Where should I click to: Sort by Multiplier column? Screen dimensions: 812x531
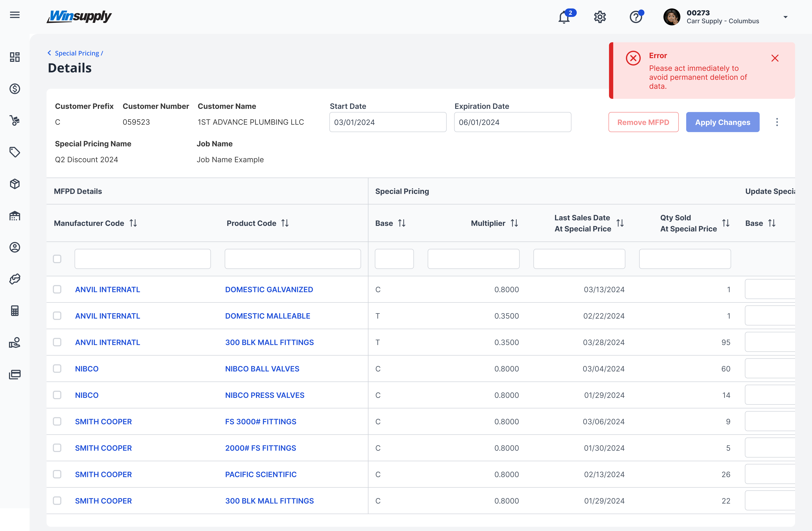514,223
